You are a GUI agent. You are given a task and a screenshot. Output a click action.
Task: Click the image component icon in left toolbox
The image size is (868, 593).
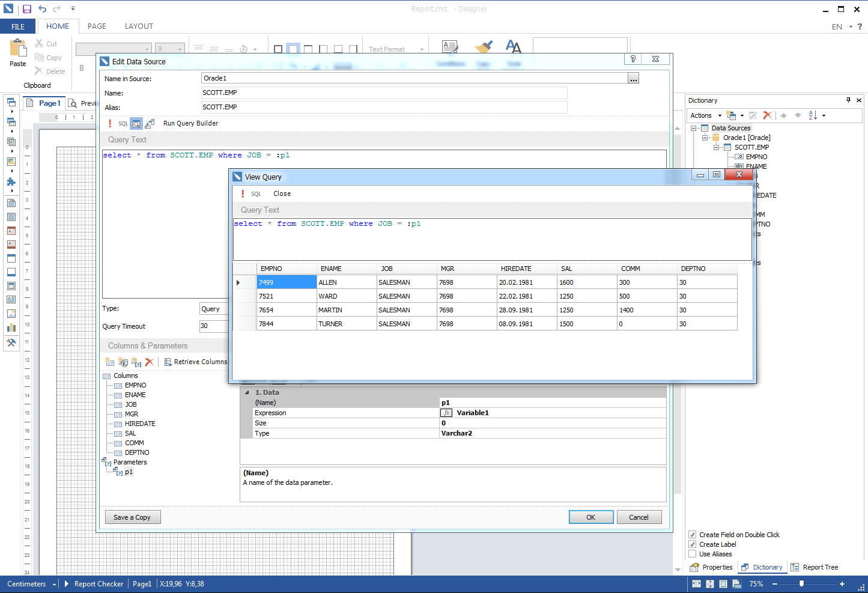pos(11,162)
